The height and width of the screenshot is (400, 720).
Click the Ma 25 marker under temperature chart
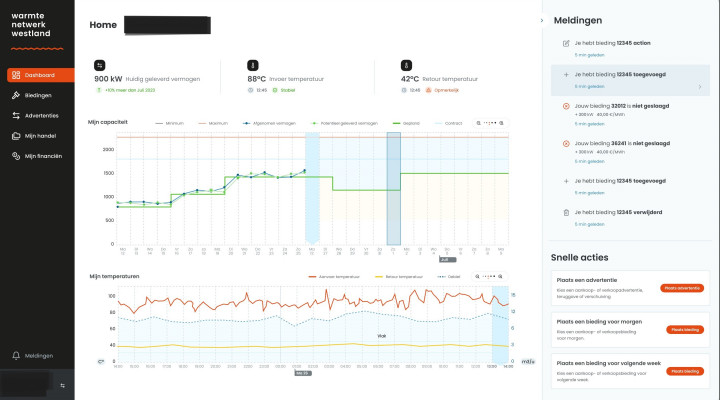(x=303, y=373)
